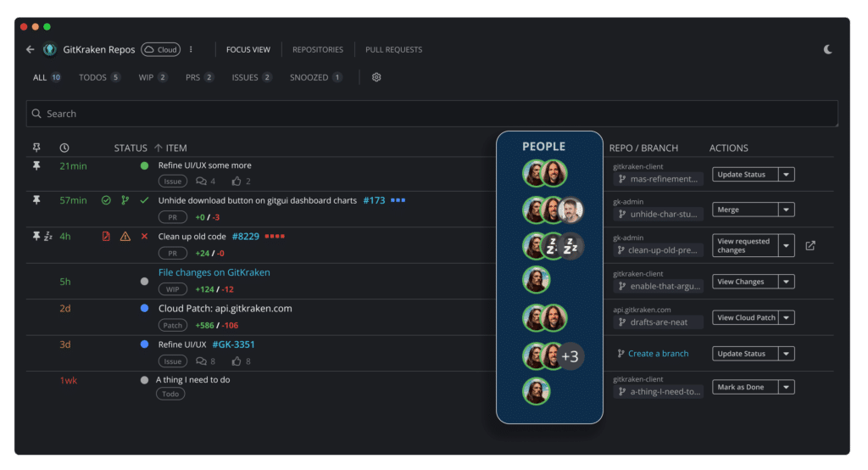Click the GitKraken logo icon
Screen dimensions: 868x470
(50, 49)
